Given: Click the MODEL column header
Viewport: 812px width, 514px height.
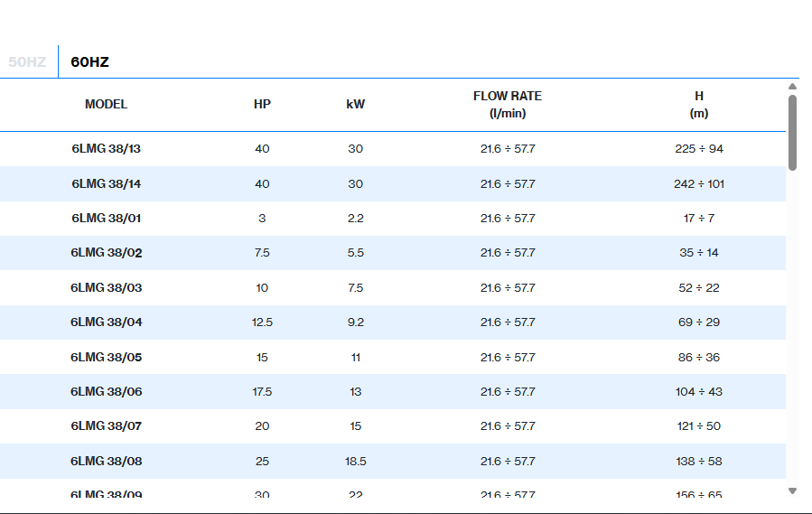Looking at the screenshot, I should 106,104.
